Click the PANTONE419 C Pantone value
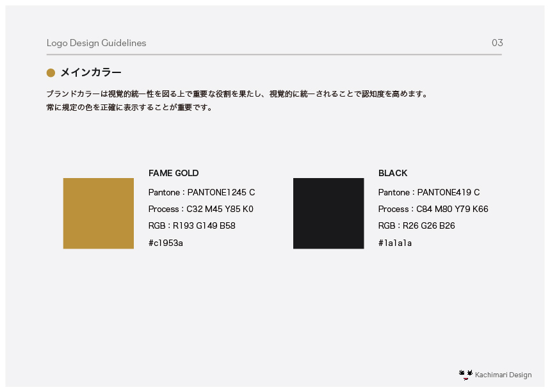The width and height of the screenshot is (550, 392). tap(448, 192)
